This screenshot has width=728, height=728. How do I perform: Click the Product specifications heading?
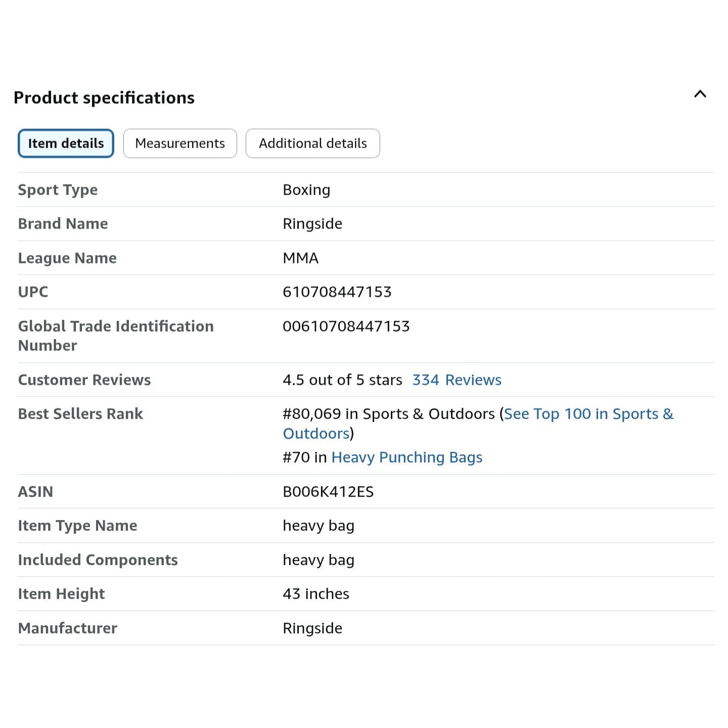pyautogui.click(x=104, y=98)
